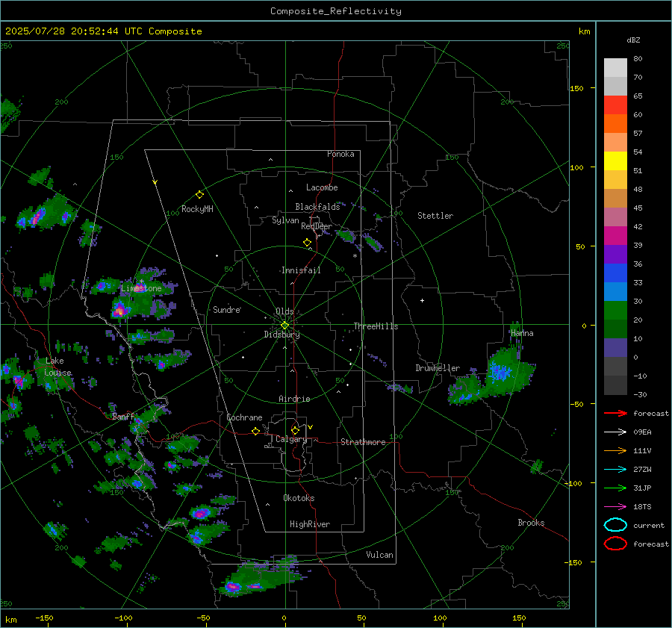Click the Banff label
The width and height of the screenshot is (672, 628).
[x=123, y=416]
